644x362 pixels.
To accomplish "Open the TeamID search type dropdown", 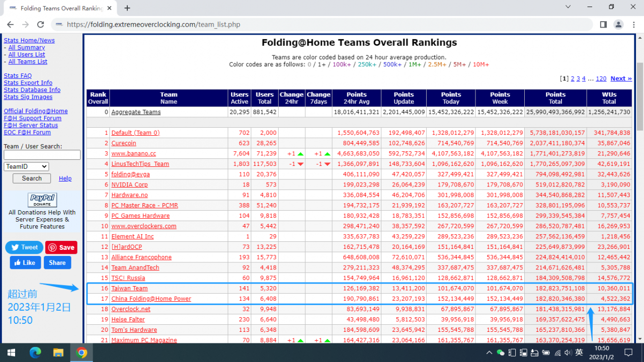I will 26,166.
